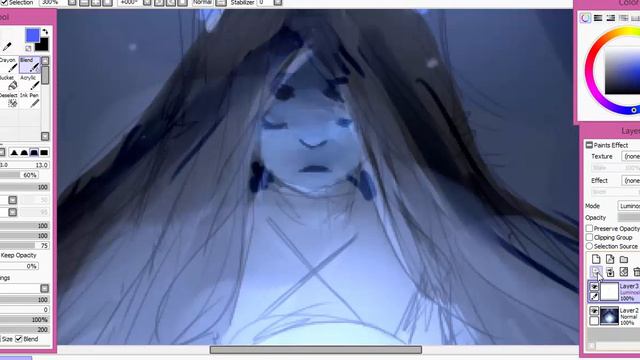The image size is (640, 360).
Task: Choose the sharpest pointed brush edge shape
Action: point(14,153)
